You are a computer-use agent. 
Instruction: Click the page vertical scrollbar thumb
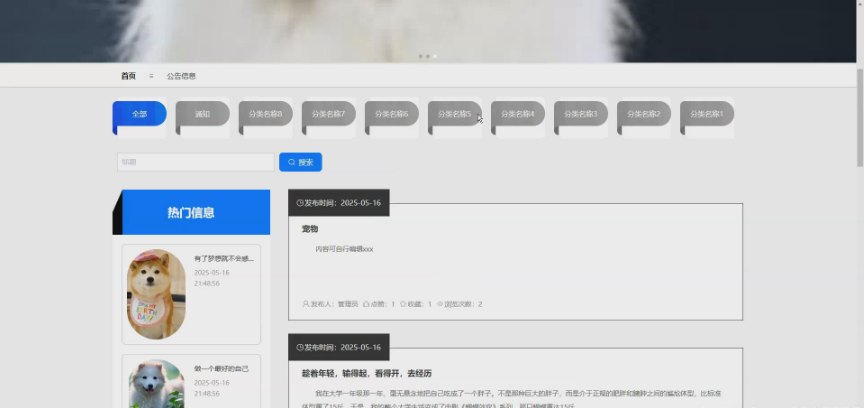860,118
